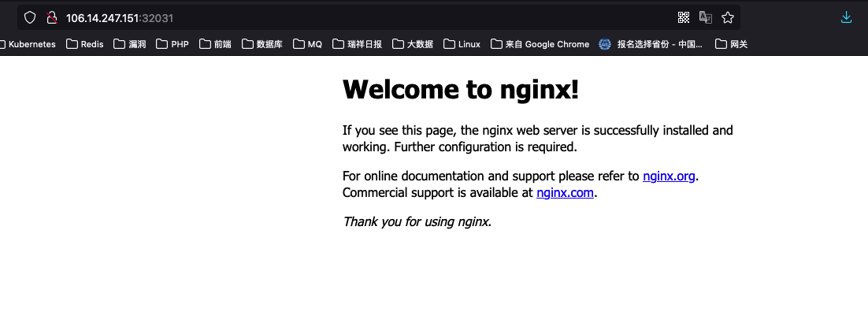This screenshot has width=868, height=312.
Task: Follow the nginx.com link
Action: 566,193
